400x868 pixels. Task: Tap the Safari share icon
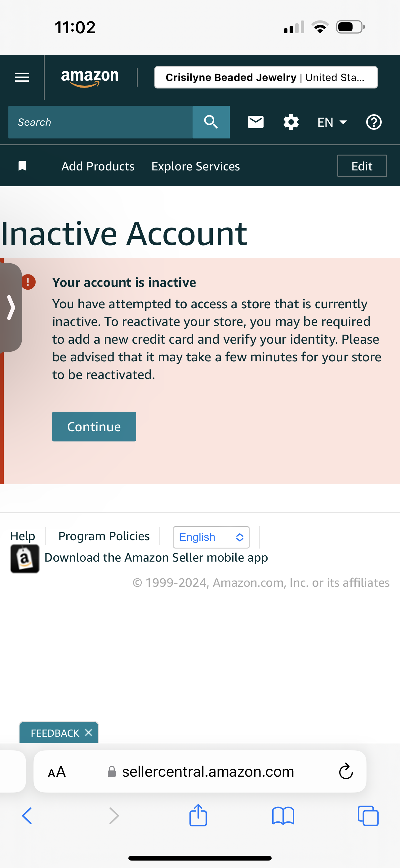(198, 816)
